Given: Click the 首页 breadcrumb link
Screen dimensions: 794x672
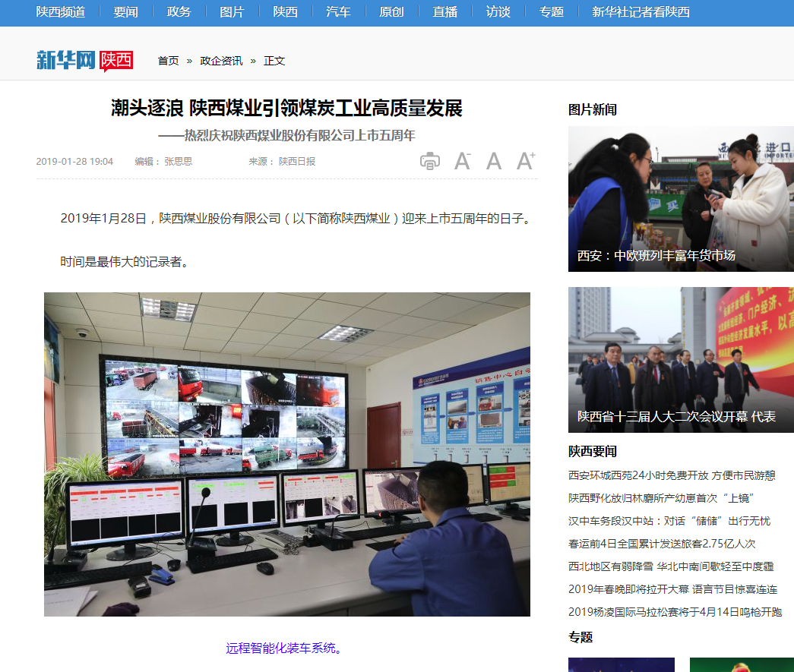Looking at the screenshot, I should point(168,61).
